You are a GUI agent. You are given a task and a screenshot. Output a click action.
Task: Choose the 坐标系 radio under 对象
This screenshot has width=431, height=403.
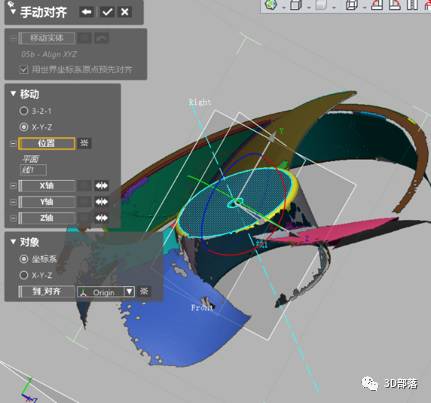[24, 259]
